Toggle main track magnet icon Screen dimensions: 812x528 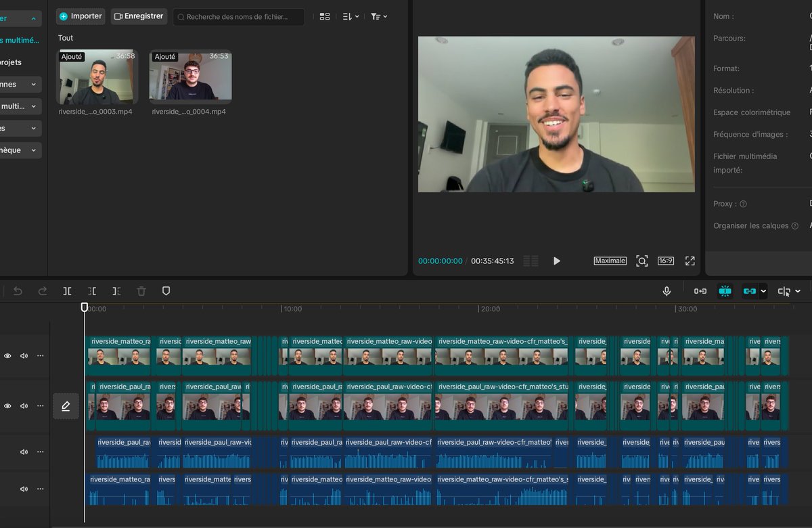point(700,291)
